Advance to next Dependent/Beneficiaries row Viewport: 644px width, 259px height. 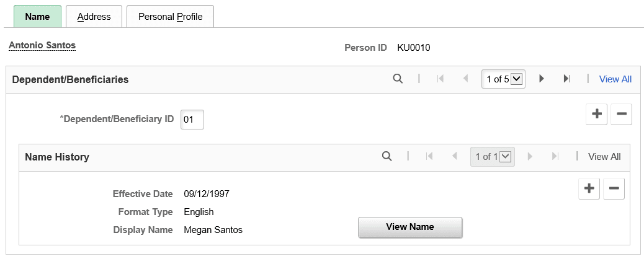tap(542, 79)
